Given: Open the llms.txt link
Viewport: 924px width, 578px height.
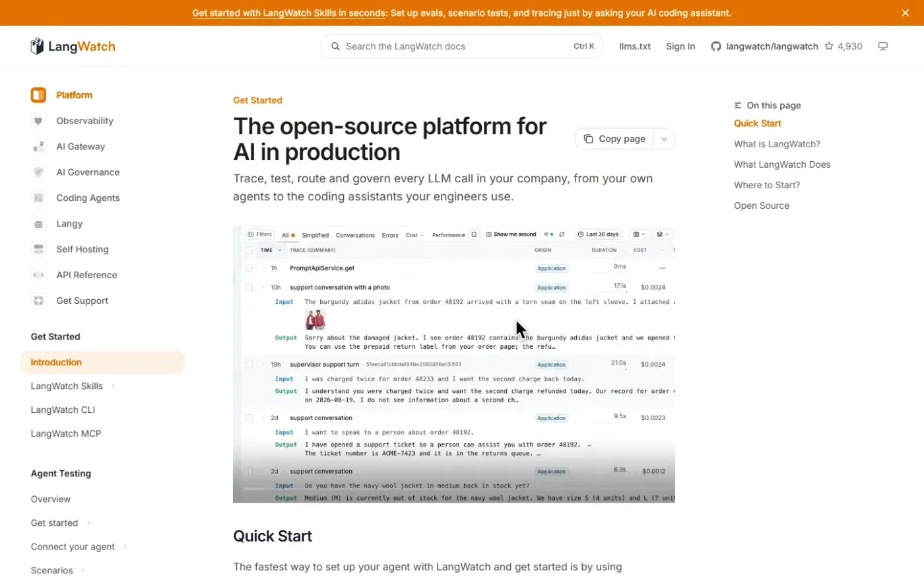Looking at the screenshot, I should (635, 46).
